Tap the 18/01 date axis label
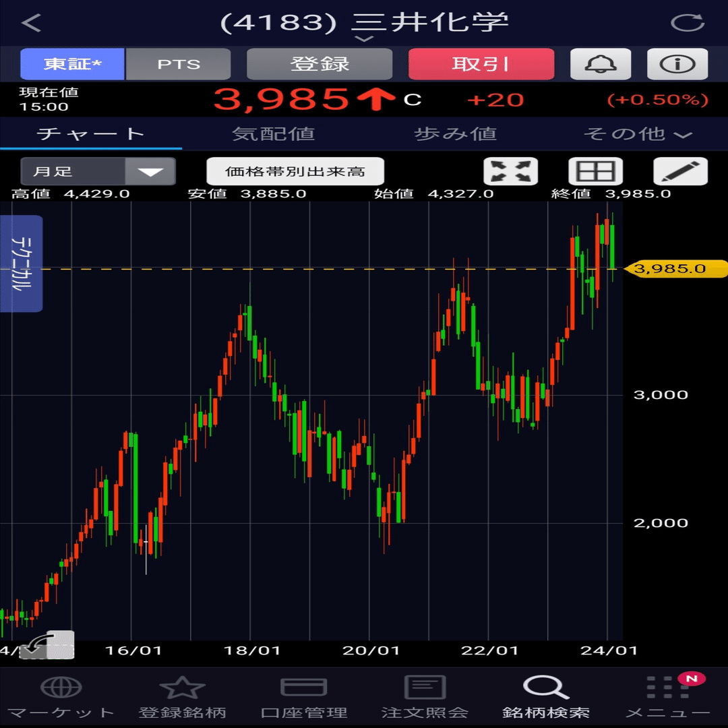This screenshot has height=728, width=728. pos(252,650)
